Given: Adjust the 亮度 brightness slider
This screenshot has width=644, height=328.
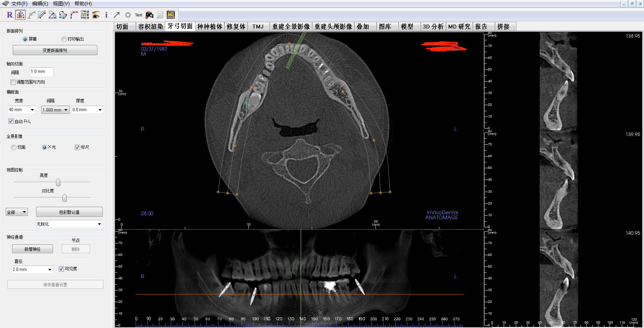Looking at the screenshot, I should (x=58, y=182).
